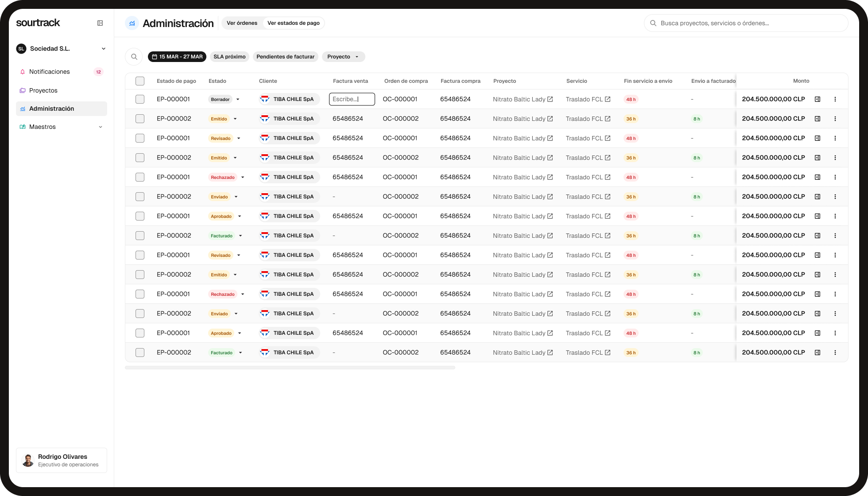Open the Proyecto filter dropdown
The image size is (868, 496).
(x=343, y=57)
